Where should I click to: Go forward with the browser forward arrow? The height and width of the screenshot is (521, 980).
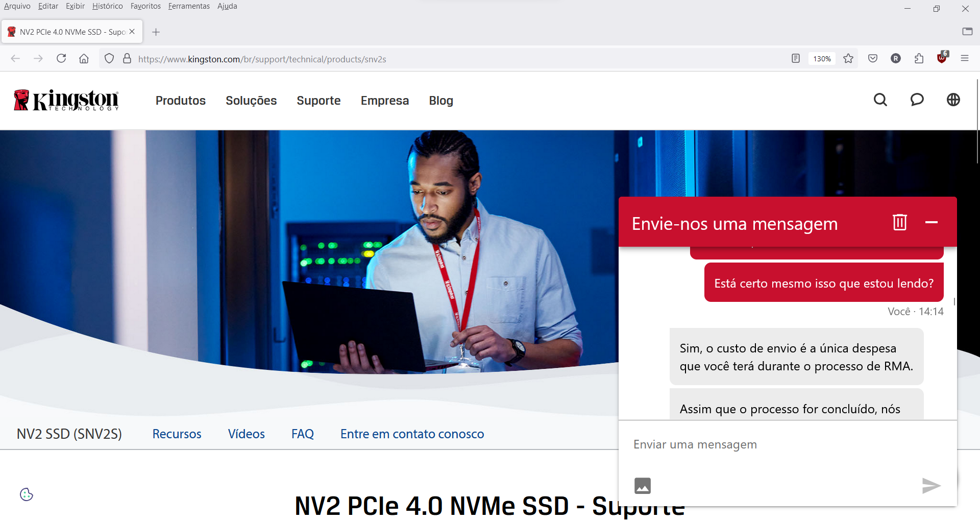[38, 59]
